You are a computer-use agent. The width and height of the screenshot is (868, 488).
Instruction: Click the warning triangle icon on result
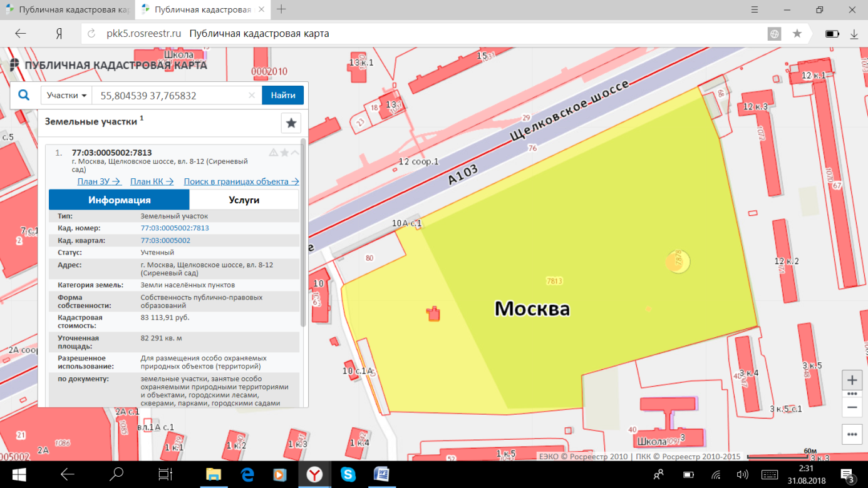click(274, 153)
